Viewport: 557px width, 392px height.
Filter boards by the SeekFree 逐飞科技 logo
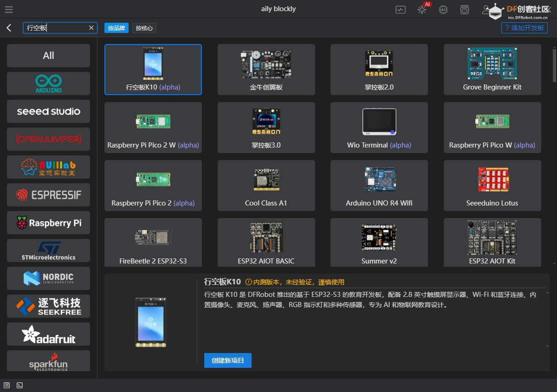(48, 306)
